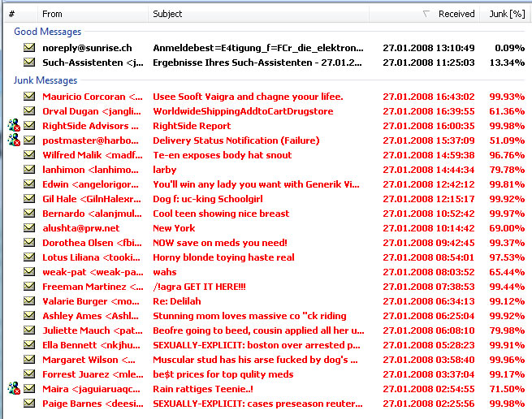Viewport: 532px width, 419px height.
Task: Click envelope icon for Margaret Wilson message
Action: (x=29, y=359)
